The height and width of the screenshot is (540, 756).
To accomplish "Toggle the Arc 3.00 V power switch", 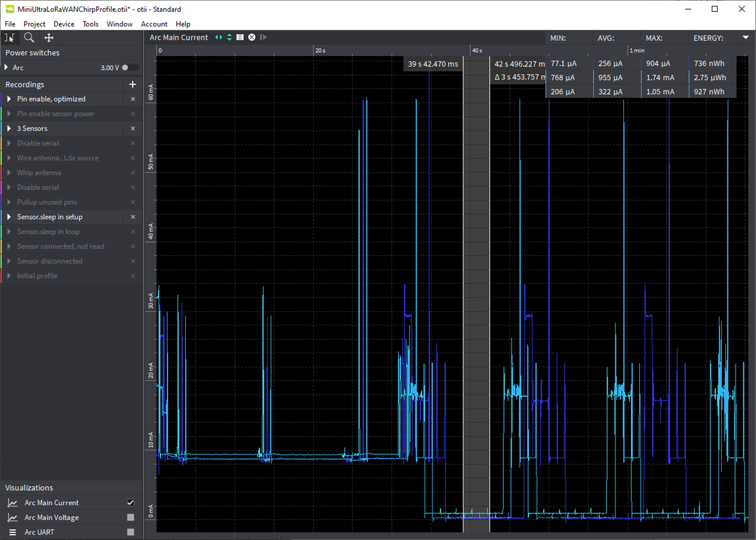I will coord(130,68).
